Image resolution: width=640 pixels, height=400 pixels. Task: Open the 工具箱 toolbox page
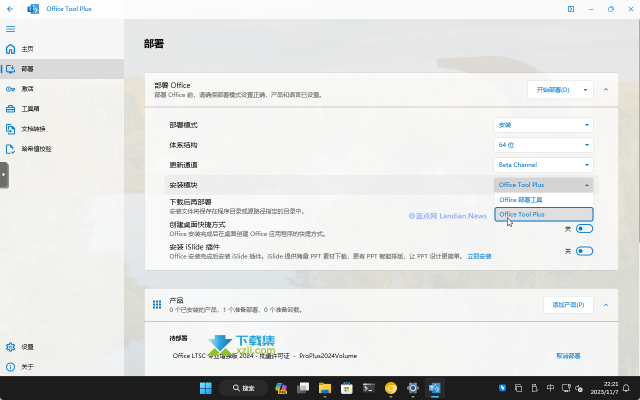pyautogui.click(x=62, y=109)
